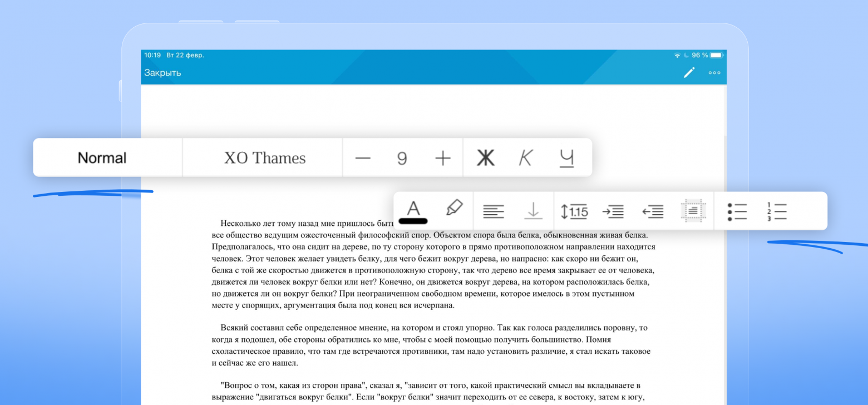
Task: Toggle italic formatting with К
Action: pyautogui.click(x=525, y=159)
